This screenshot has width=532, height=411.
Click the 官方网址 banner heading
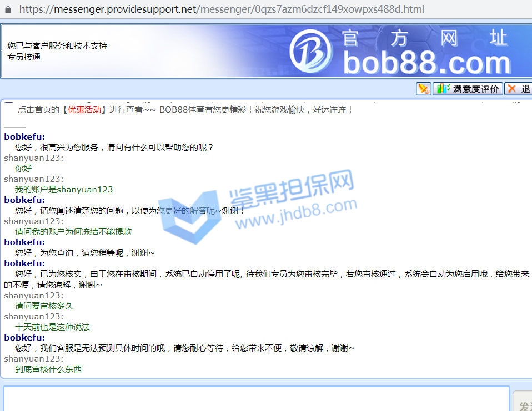click(x=424, y=38)
